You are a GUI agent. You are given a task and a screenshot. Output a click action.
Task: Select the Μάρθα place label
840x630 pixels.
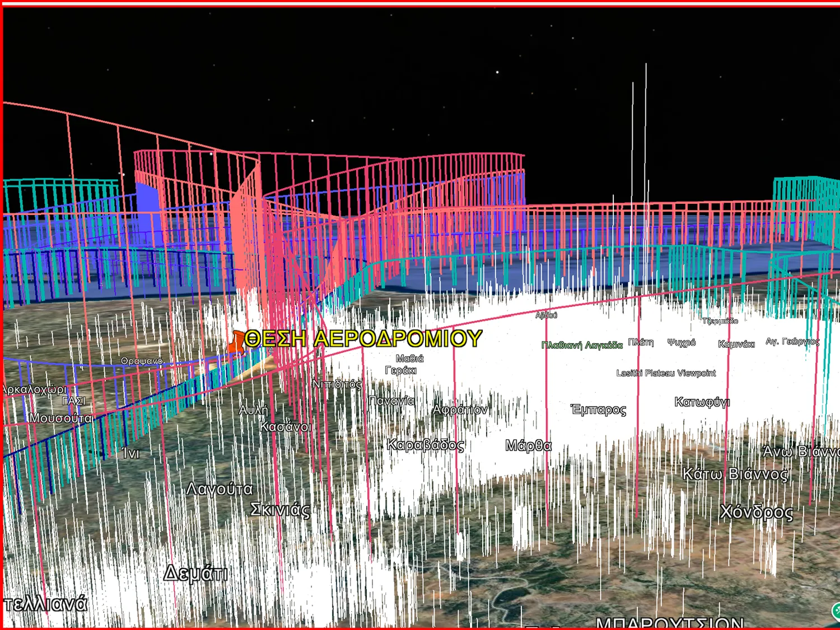click(528, 446)
